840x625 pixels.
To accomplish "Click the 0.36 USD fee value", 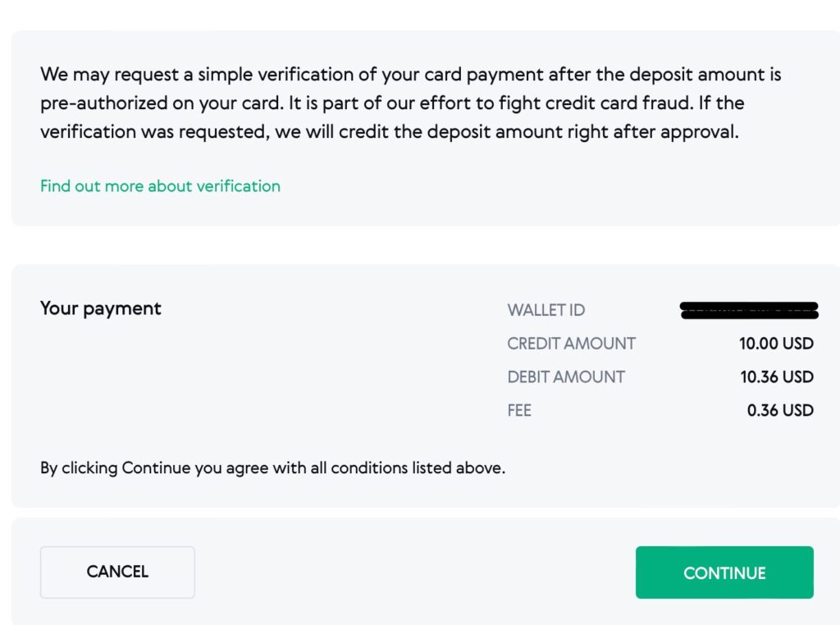I will [780, 410].
